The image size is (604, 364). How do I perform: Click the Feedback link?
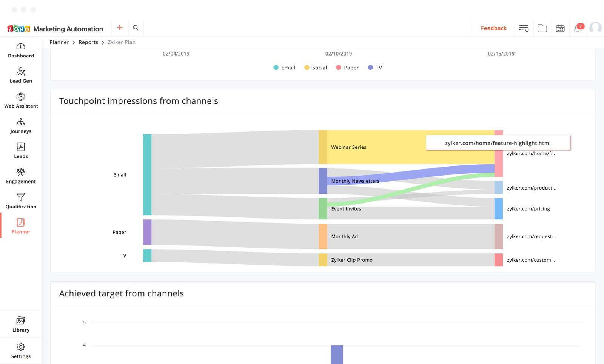pos(493,28)
